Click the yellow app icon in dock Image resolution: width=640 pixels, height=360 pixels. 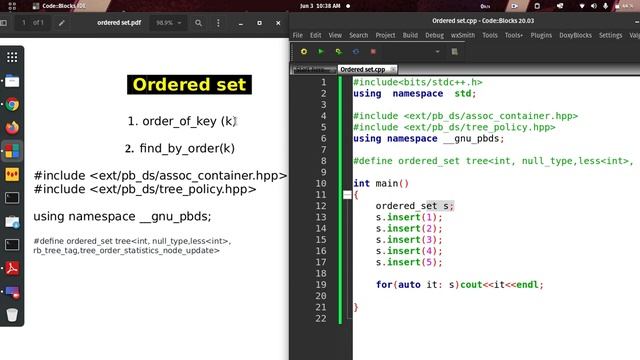coord(12,175)
